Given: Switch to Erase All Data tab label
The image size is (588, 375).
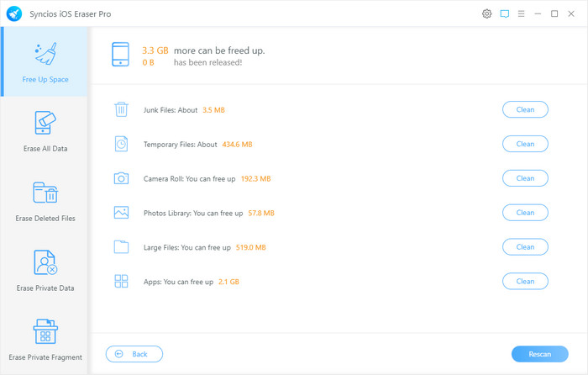Looking at the screenshot, I should click(x=45, y=149).
